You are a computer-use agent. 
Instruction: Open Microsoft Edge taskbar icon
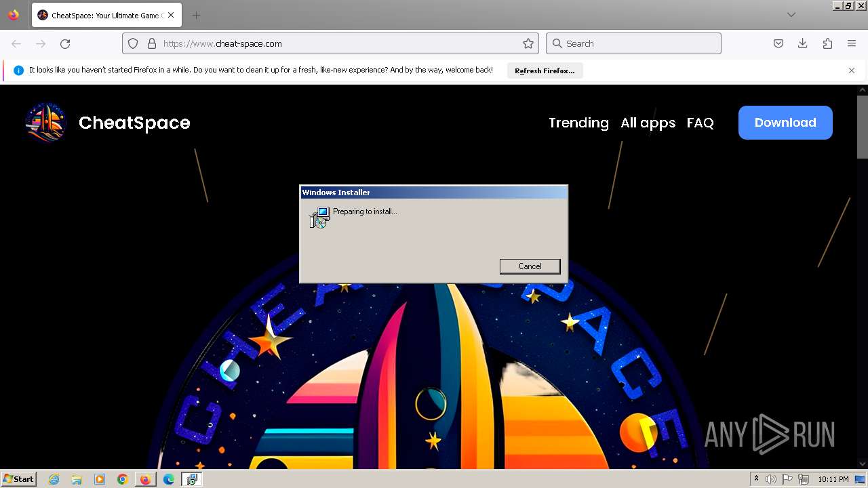[x=169, y=479]
